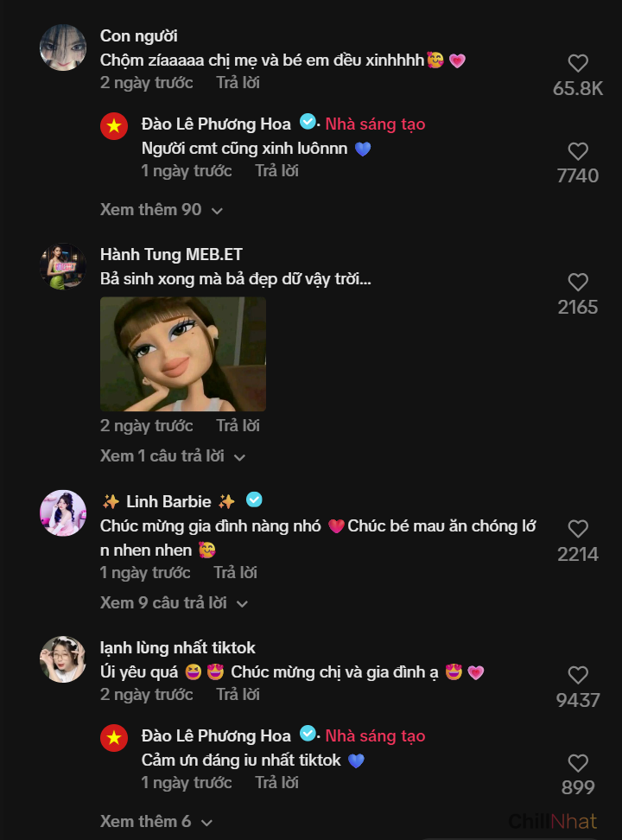Viewport: 622px width, 840px height.
Task: Like the reply "Cảm ưn đáng iu nhất tiktok"
Action: [578, 763]
